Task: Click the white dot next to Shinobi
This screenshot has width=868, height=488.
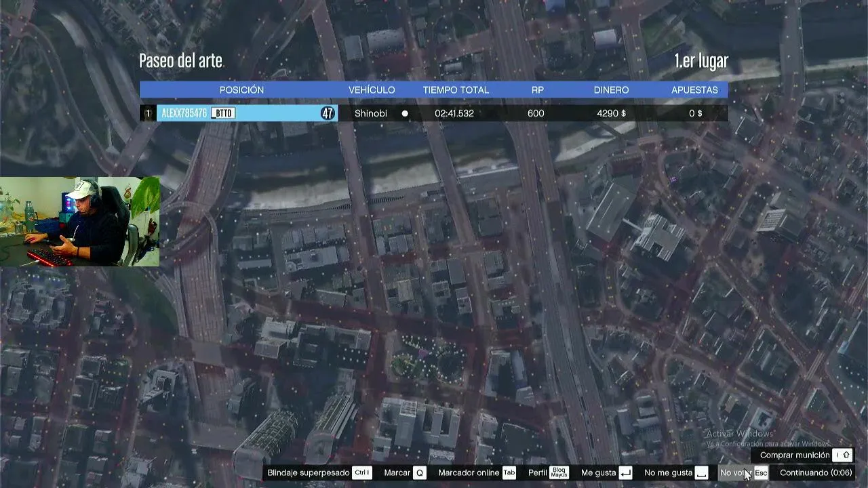Action: [x=405, y=113]
